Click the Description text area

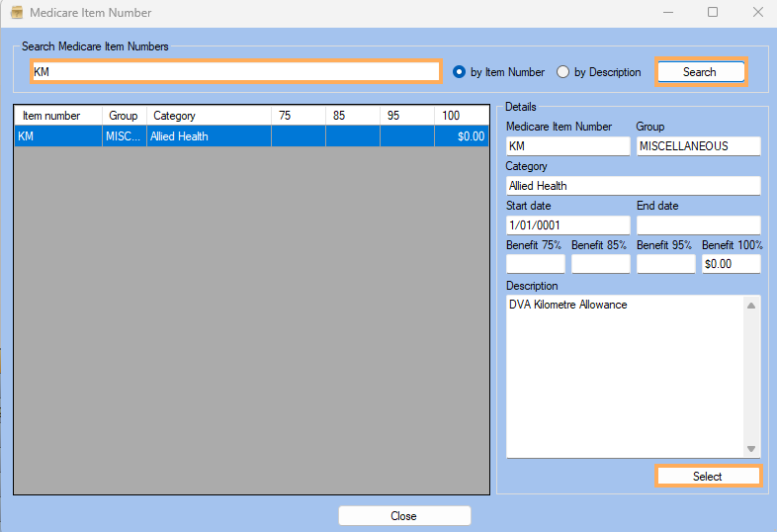click(x=626, y=377)
